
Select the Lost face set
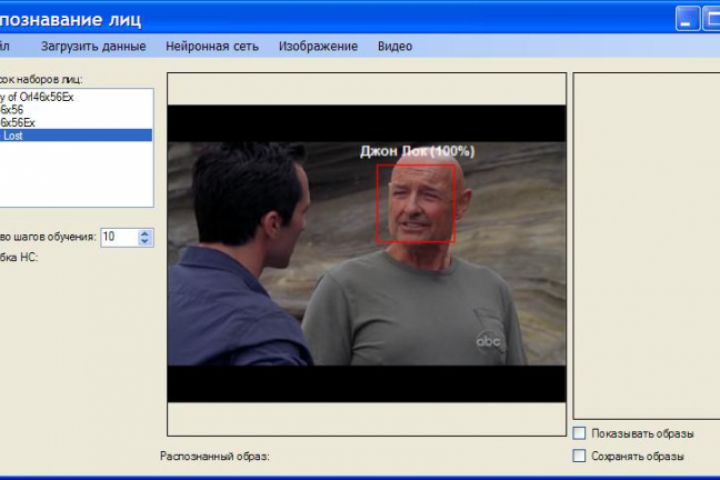(76, 136)
